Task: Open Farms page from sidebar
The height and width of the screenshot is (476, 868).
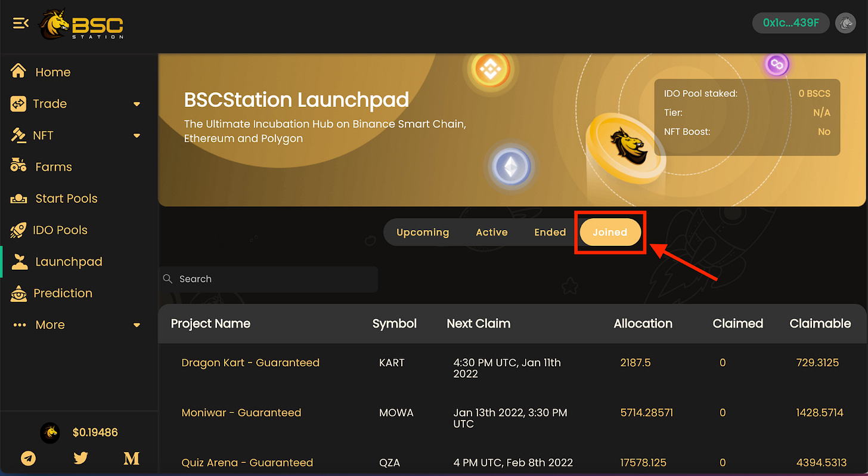Action: [x=54, y=167]
